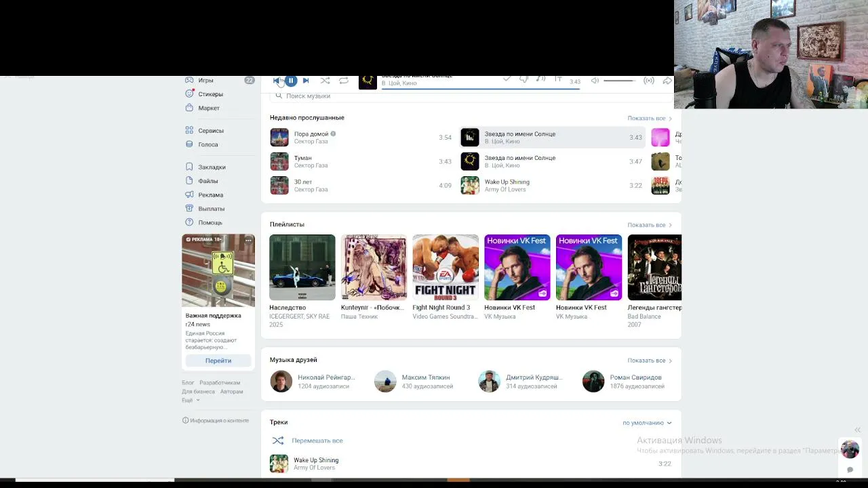Click 'Перемешать все' to shuffle tracks
The image size is (868, 488).
[308, 441]
